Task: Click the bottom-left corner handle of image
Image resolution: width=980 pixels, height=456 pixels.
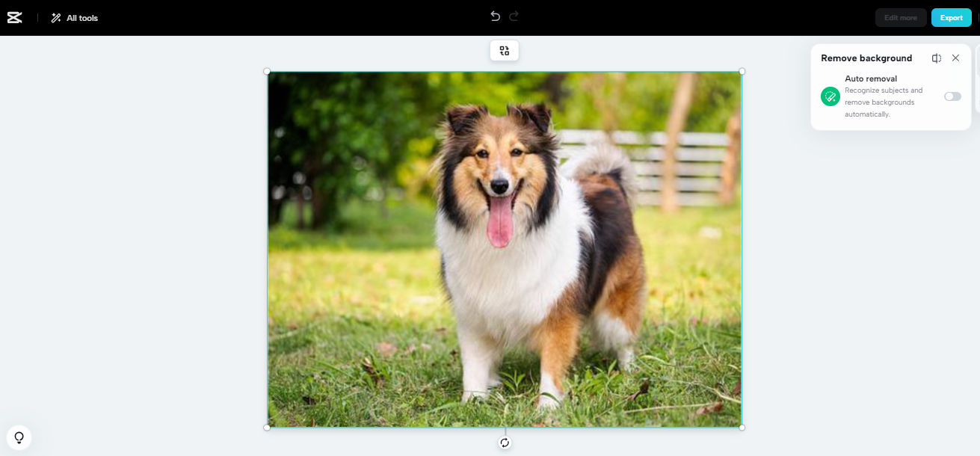Action: pos(268,428)
